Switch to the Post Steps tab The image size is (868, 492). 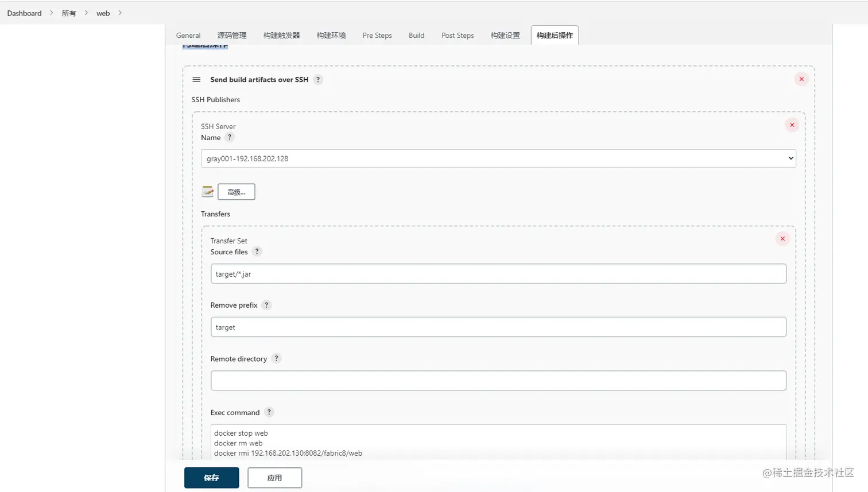tap(458, 36)
